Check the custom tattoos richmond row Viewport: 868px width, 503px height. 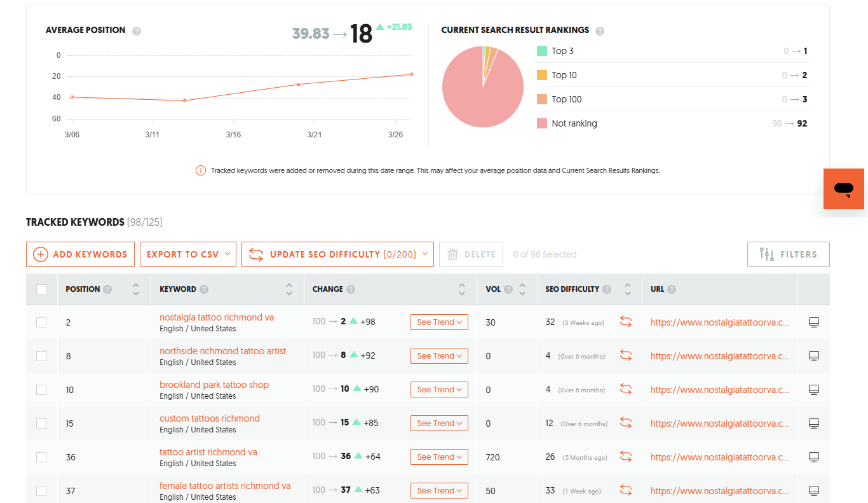point(41,424)
